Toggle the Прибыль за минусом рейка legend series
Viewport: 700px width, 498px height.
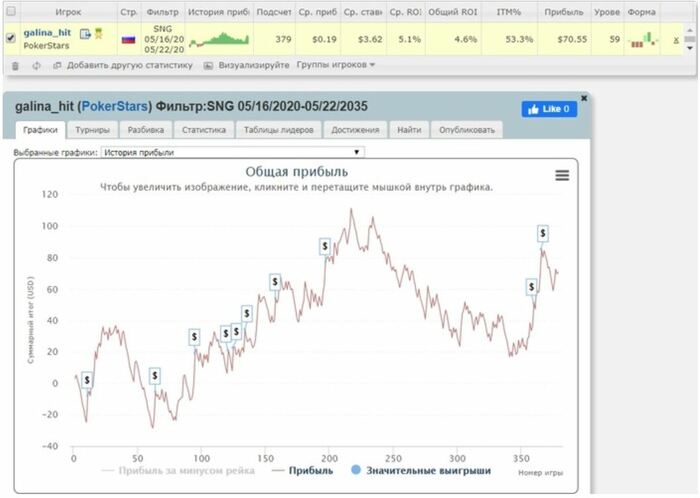click(x=179, y=470)
